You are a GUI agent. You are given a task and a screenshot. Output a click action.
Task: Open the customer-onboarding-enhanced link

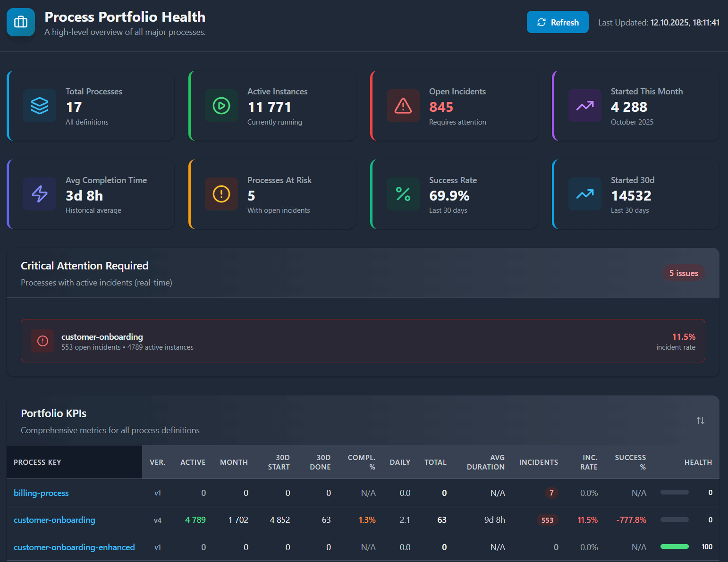point(74,547)
